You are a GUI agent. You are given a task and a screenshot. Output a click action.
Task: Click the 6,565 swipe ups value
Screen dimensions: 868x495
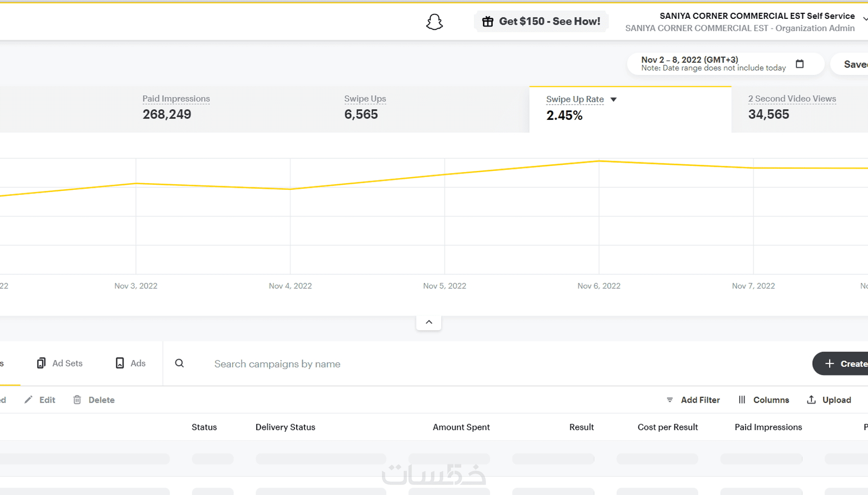[361, 114]
